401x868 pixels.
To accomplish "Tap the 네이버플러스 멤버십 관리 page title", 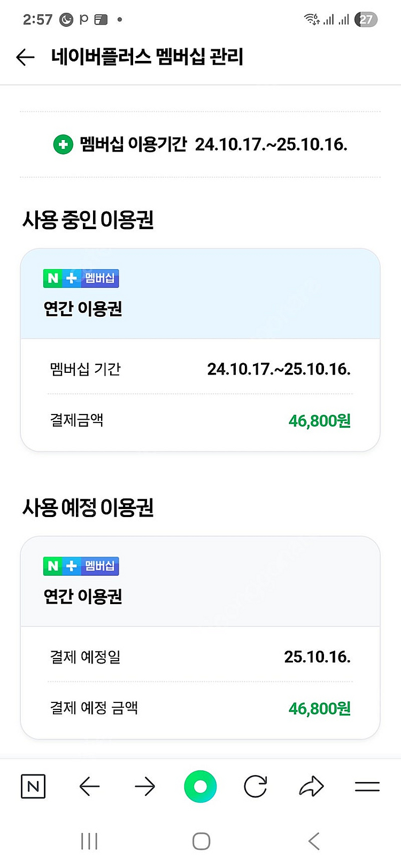I will coord(147,57).
